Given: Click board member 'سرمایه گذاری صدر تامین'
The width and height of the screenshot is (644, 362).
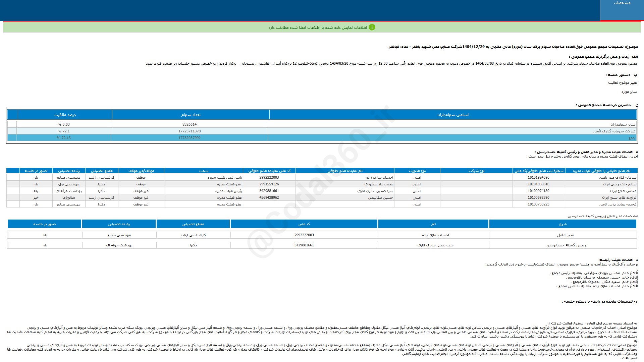Looking at the screenshot, I should click(x=618, y=177).
